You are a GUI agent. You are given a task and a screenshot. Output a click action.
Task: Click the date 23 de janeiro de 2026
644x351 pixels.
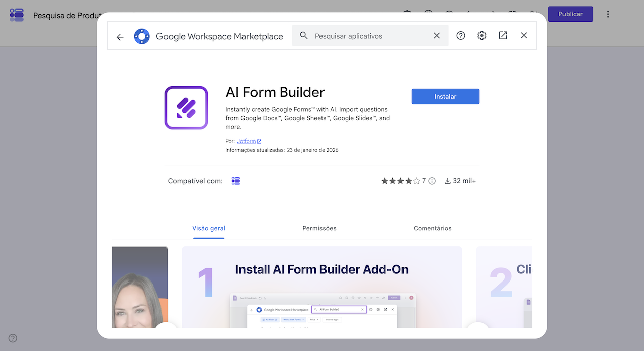point(312,150)
